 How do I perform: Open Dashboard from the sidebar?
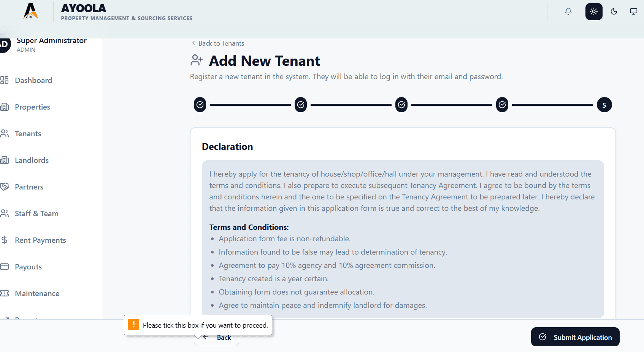(33, 80)
